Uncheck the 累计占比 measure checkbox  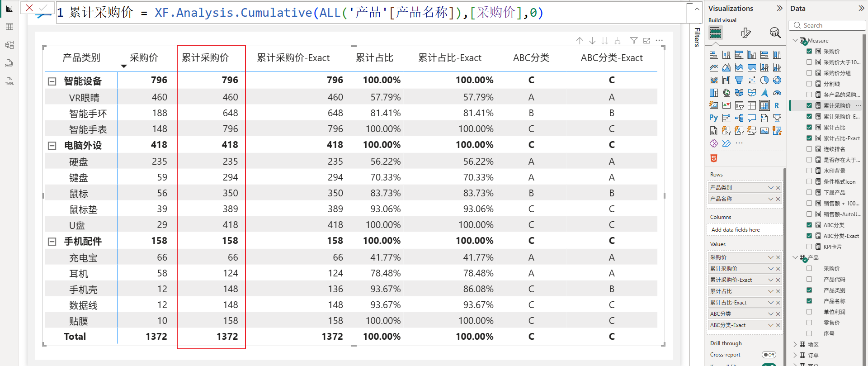click(x=809, y=127)
